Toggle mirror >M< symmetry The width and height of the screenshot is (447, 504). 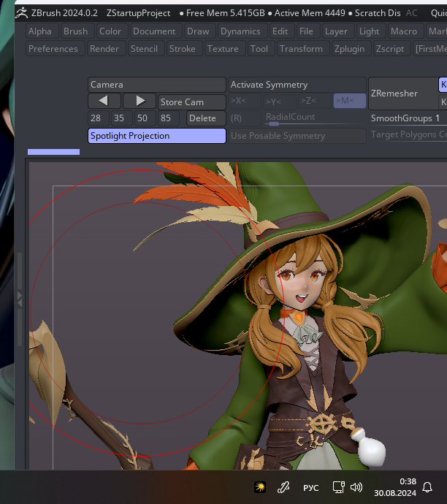pyautogui.click(x=350, y=101)
